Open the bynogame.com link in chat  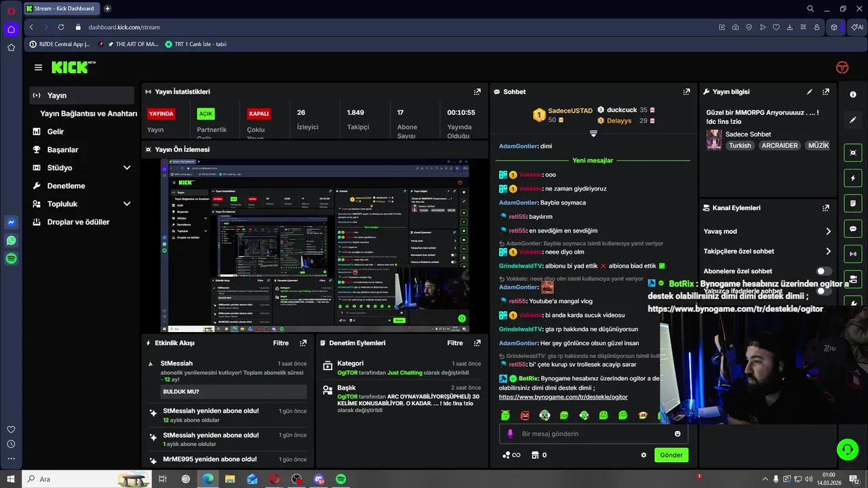click(563, 396)
